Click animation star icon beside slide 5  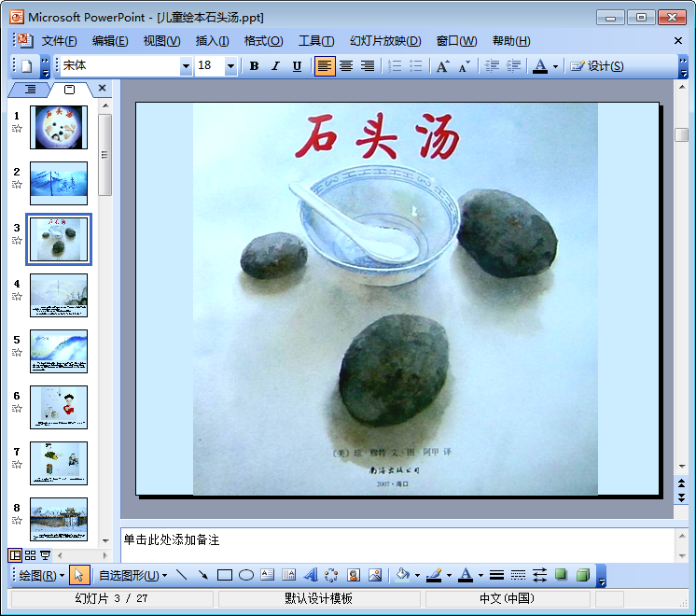point(17,353)
